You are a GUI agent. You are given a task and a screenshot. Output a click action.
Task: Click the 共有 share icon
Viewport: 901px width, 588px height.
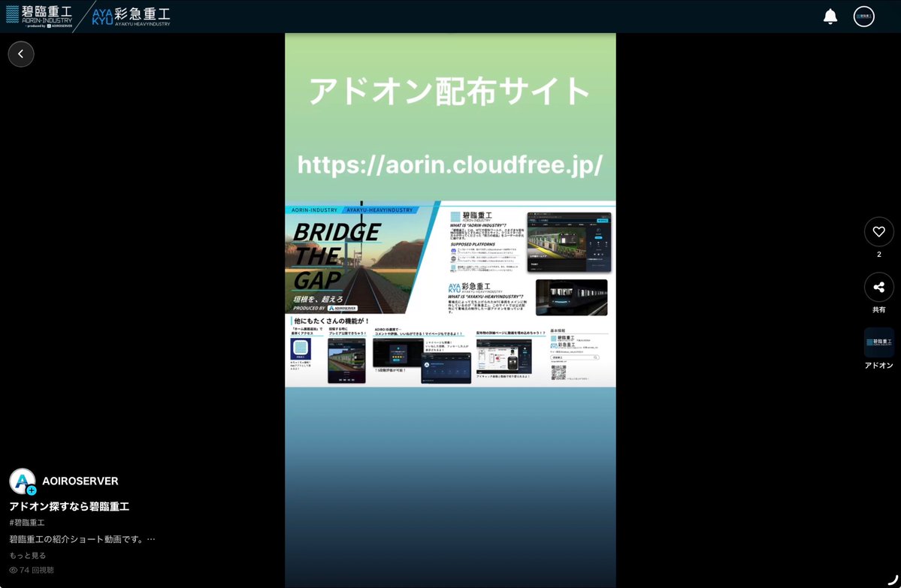[878, 287]
